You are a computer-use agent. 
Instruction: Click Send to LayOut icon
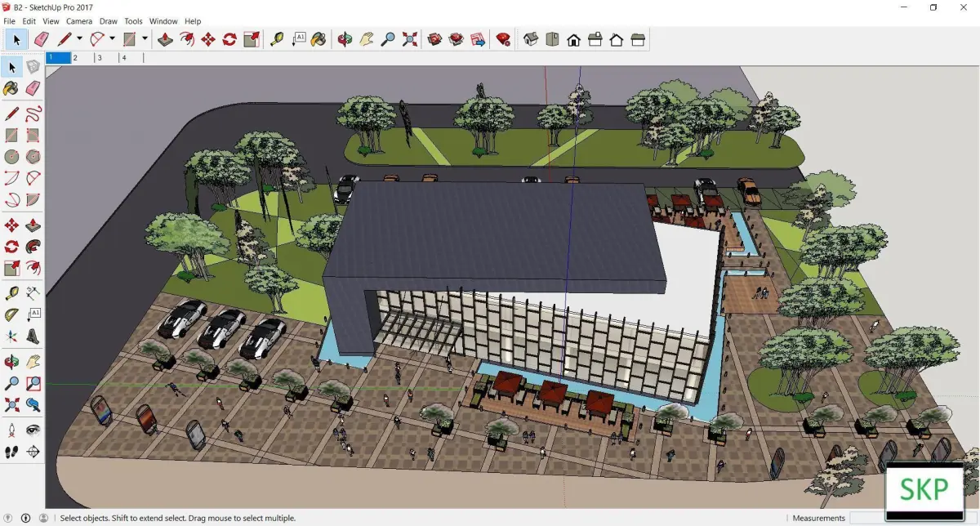[478, 38]
